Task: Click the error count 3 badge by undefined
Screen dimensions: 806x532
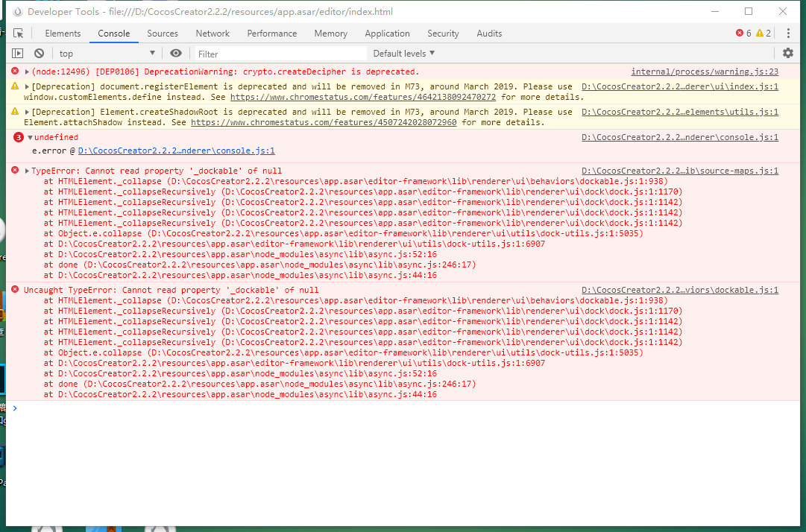Action: 19,138
